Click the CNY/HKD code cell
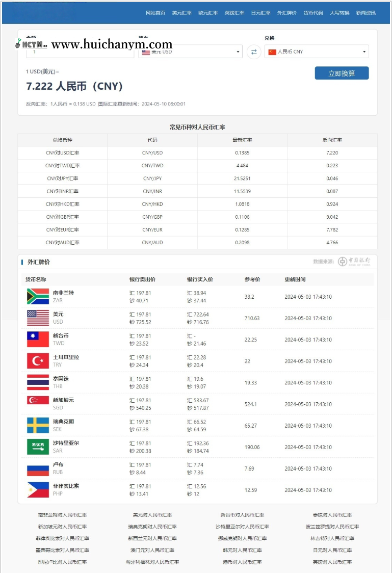This screenshot has width=392, height=573. tap(152, 204)
